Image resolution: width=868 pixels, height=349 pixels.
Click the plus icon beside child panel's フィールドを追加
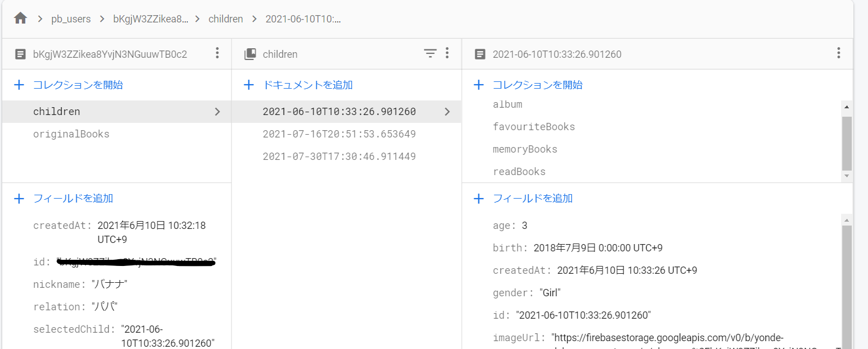coord(479,198)
